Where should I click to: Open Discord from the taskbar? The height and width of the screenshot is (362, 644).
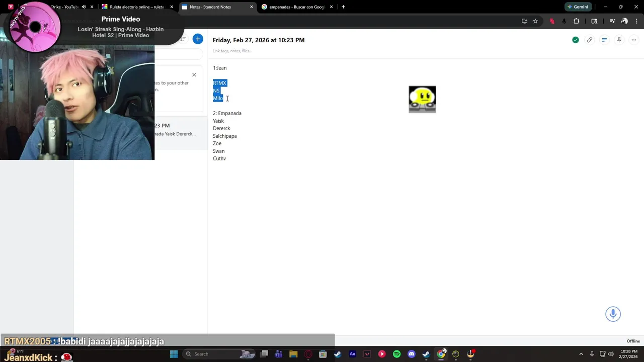coord(412,354)
